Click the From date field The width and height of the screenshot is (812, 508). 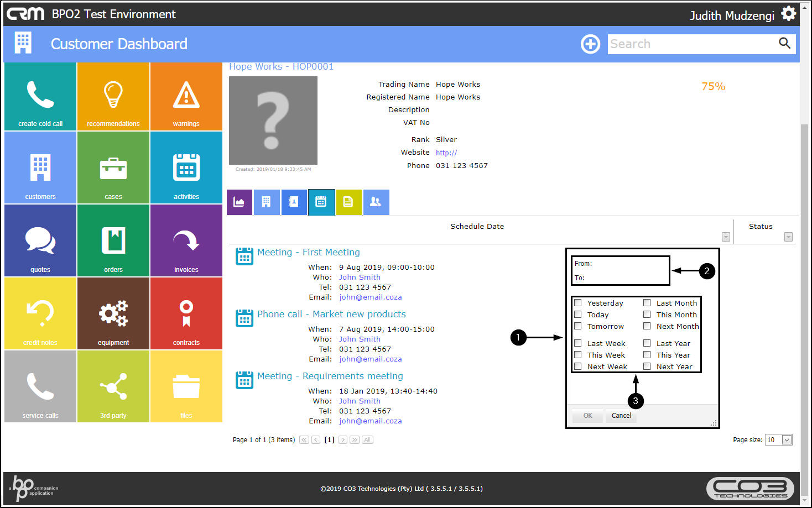[x=629, y=264]
